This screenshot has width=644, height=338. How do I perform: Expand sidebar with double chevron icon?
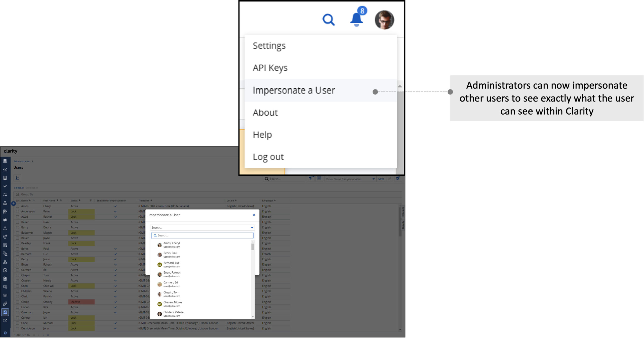[x=5, y=333]
